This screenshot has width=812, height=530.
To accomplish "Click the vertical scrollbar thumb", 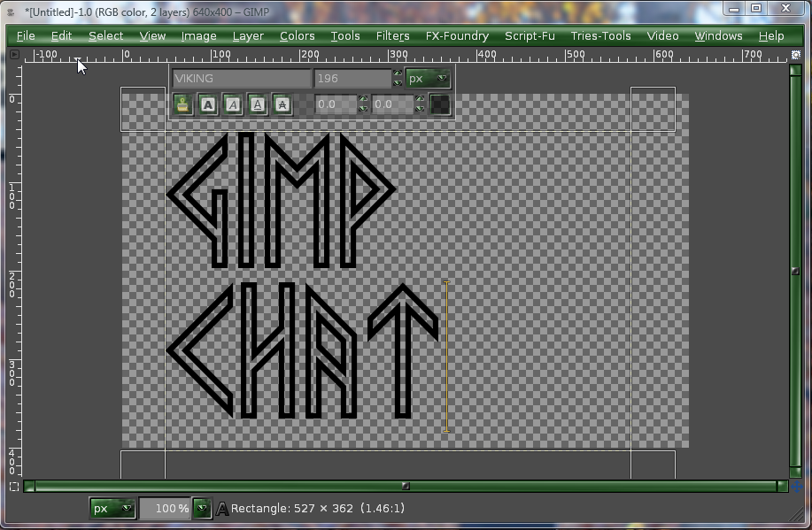I will coord(795,271).
